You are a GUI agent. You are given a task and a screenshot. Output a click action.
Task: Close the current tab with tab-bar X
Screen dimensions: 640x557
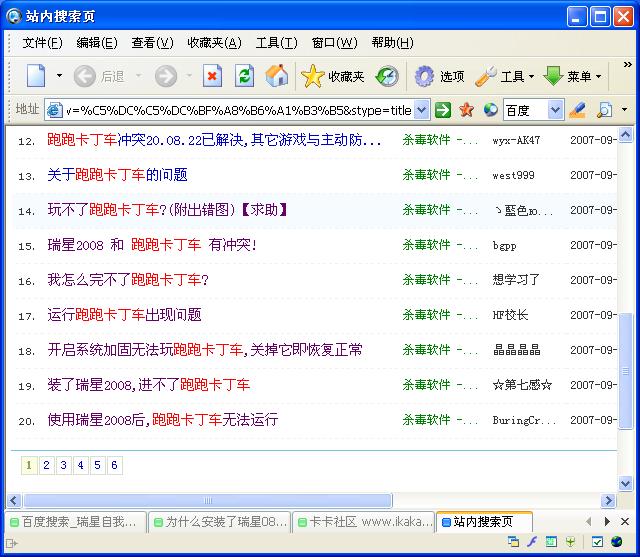(x=626, y=522)
